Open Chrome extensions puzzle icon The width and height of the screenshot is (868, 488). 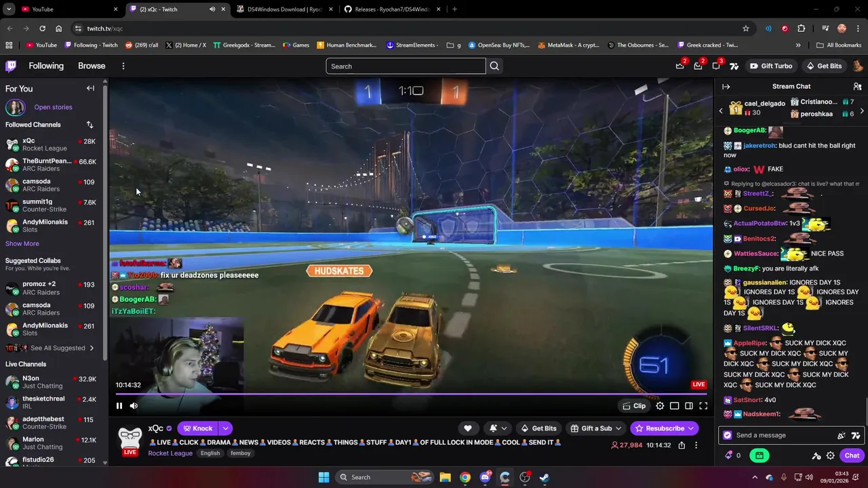[x=801, y=28]
